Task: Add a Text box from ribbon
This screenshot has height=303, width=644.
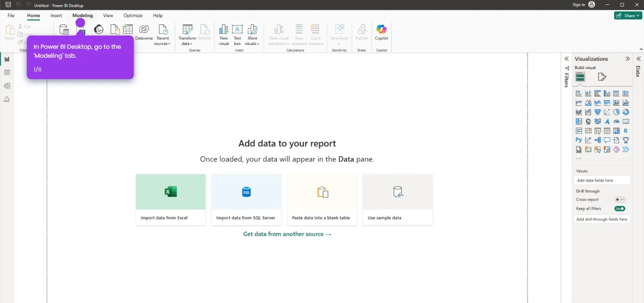Action: [x=237, y=35]
